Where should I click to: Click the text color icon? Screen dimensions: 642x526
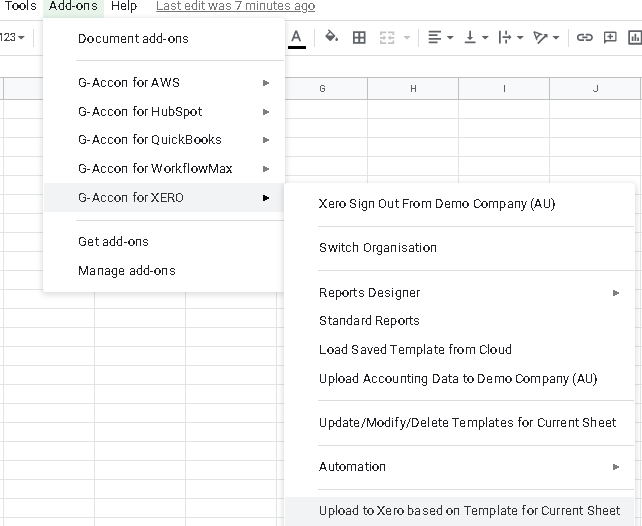pyautogui.click(x=296, y=38)
